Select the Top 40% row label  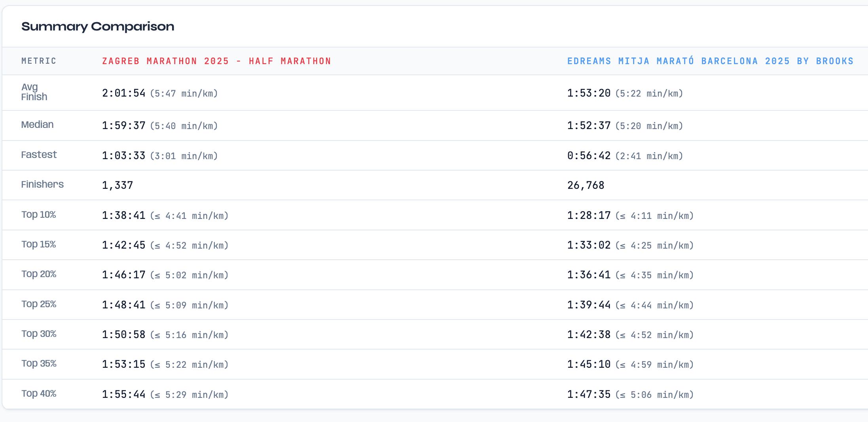click(39, 393)
